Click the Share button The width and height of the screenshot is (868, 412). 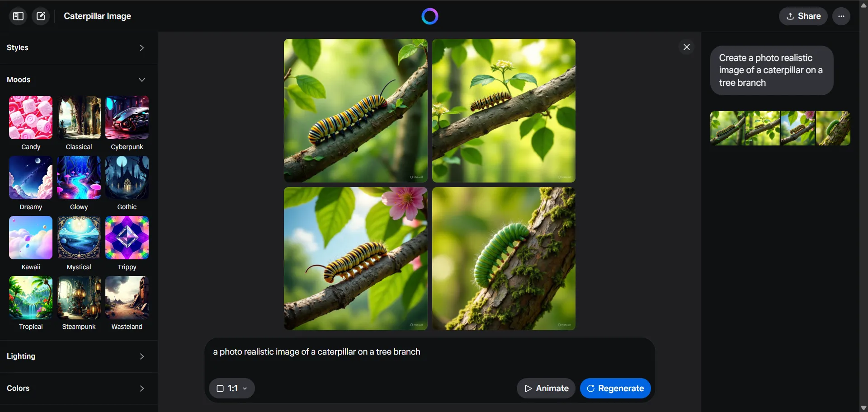(803, 16)
